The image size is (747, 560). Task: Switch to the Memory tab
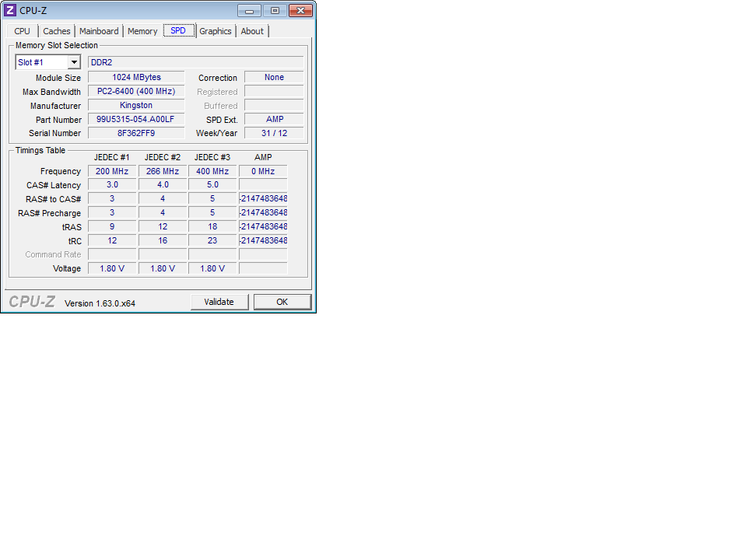[142, 31]
